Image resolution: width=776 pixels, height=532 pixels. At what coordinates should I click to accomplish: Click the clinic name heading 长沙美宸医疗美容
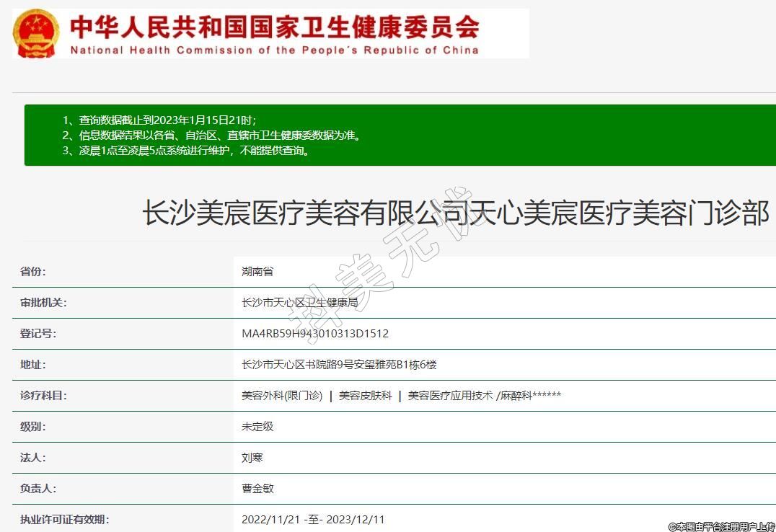tap(456, 214)
